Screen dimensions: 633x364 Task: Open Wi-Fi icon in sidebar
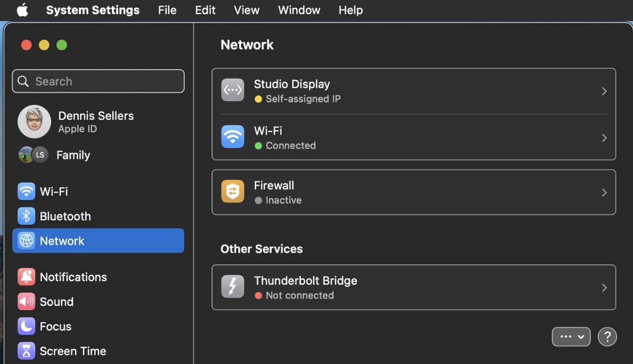tap(26, 191)
